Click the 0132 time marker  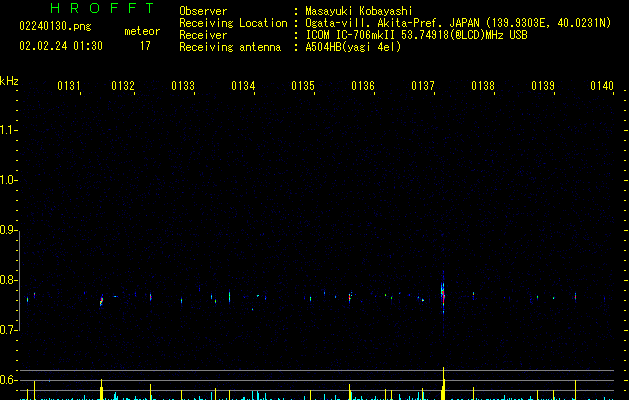[x=123, y=86]
